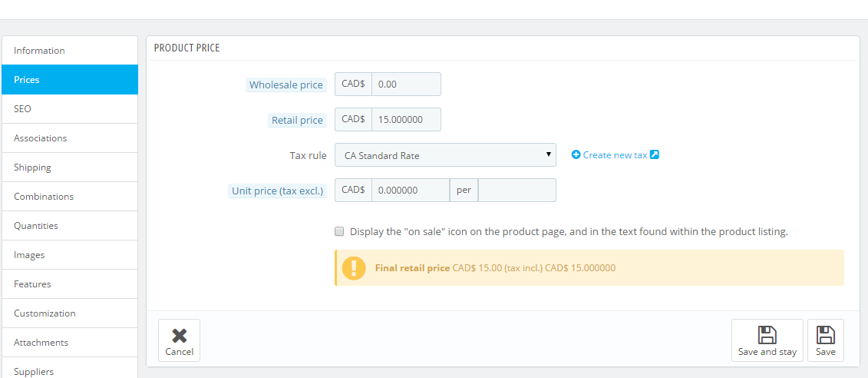
Task: Select the Shipping tab
Action: coord(69,167)
